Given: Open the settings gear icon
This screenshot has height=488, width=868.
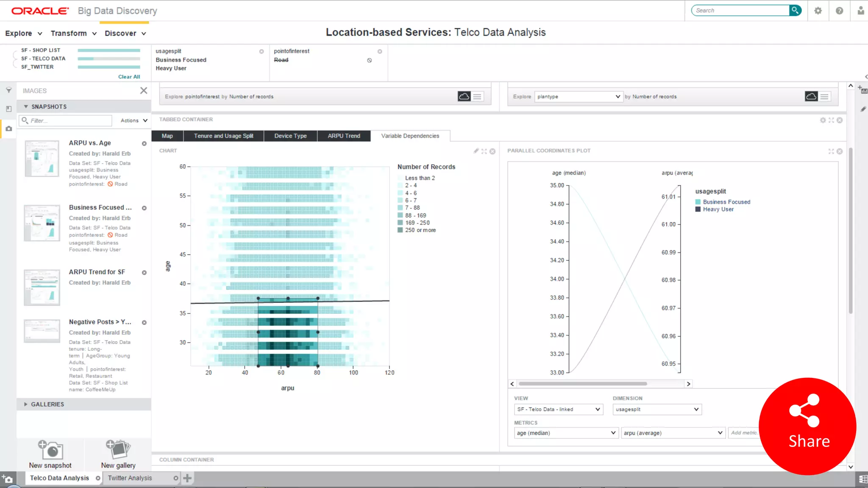Looking at the screenshot, I should coord(818,11).
